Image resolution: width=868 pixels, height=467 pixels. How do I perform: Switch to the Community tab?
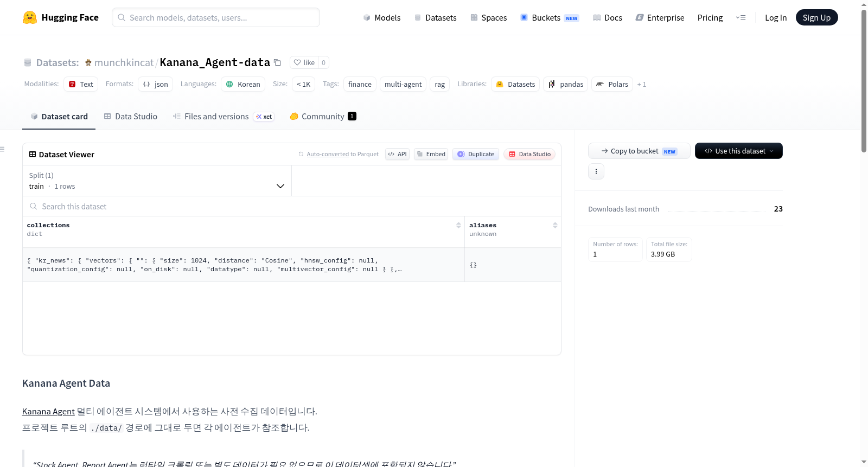click(x=323, y=116)
